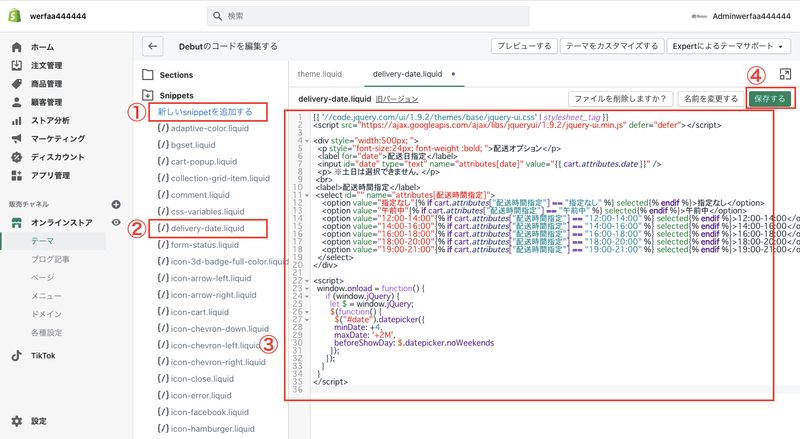Select ブログ記事 menu item

point(51,259)
